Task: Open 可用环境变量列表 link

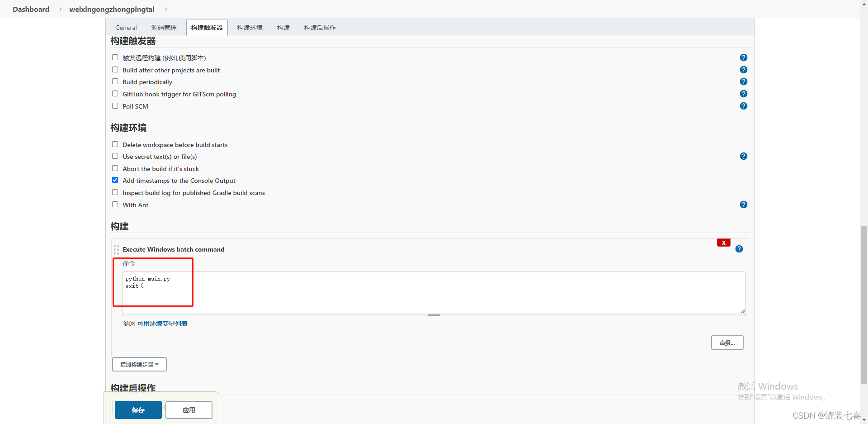Action: [162, 324]
